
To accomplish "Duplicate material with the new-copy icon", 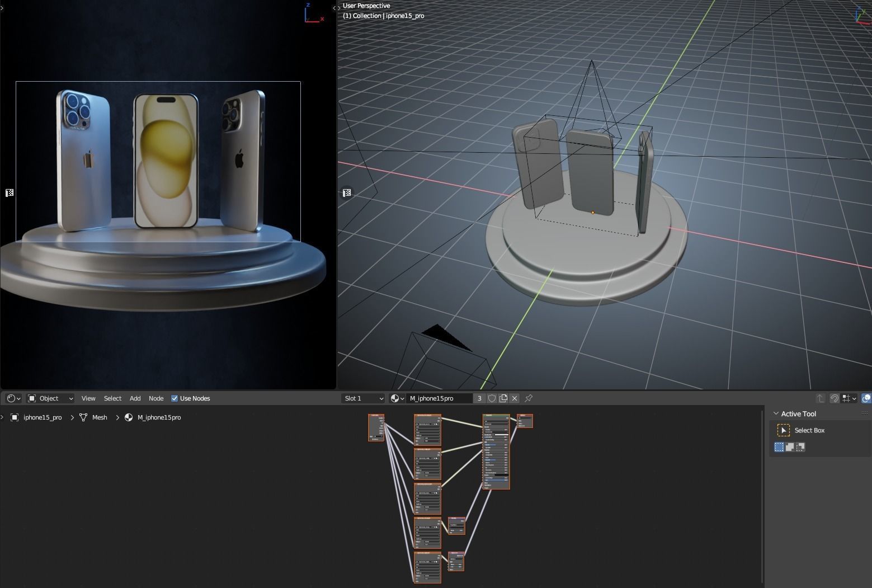I will [503, 398].
